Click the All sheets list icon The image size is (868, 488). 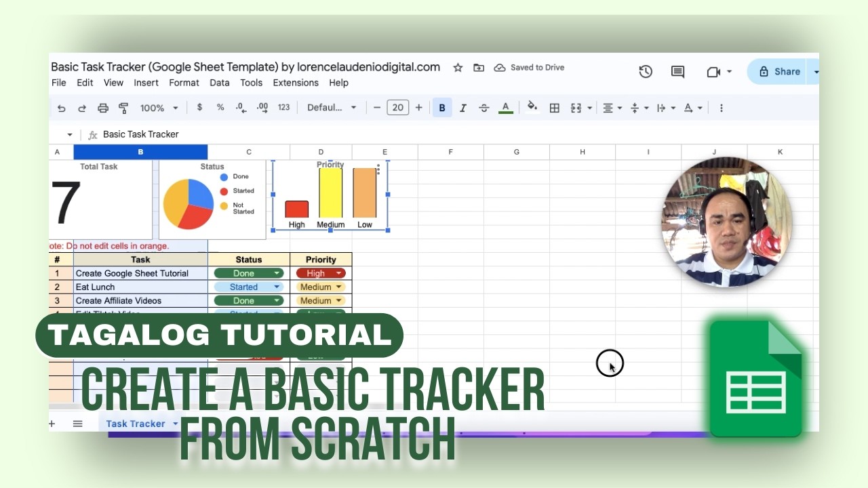[x=78, y=424]
